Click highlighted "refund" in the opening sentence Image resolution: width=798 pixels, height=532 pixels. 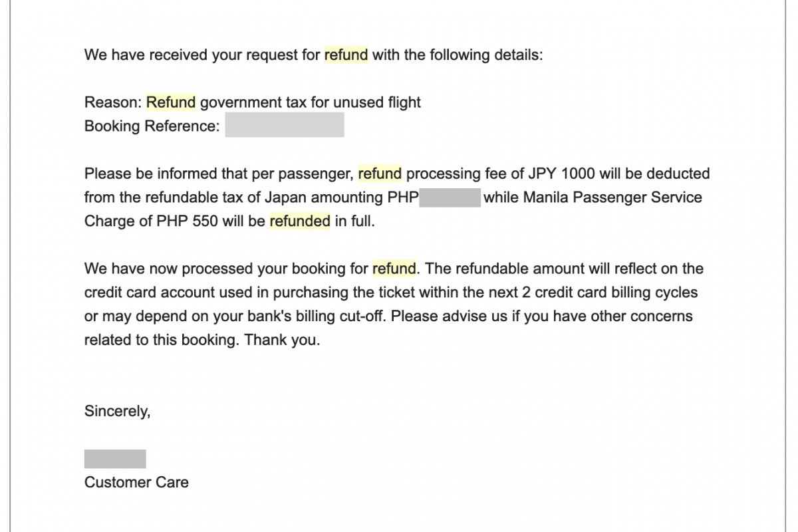point(346,55)
